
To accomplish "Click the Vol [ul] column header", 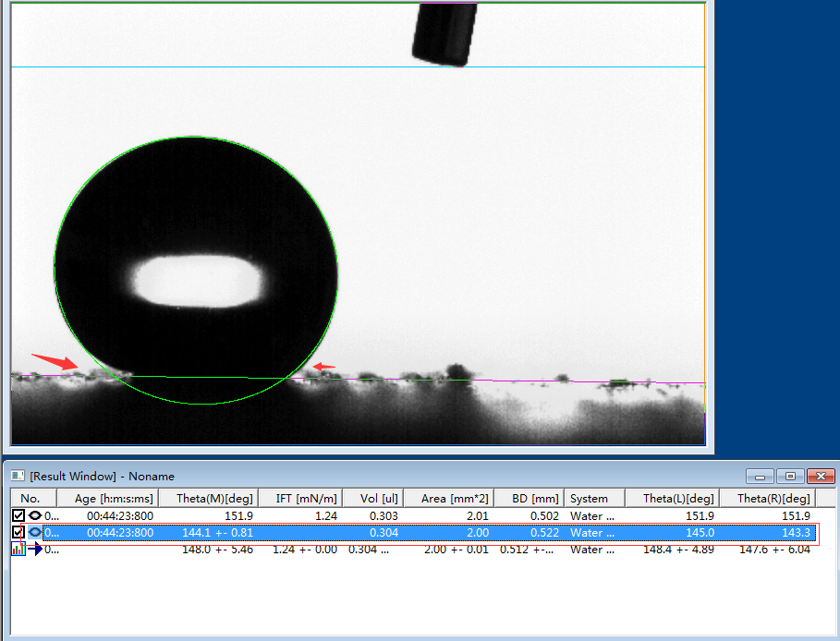I will (373, 498).
